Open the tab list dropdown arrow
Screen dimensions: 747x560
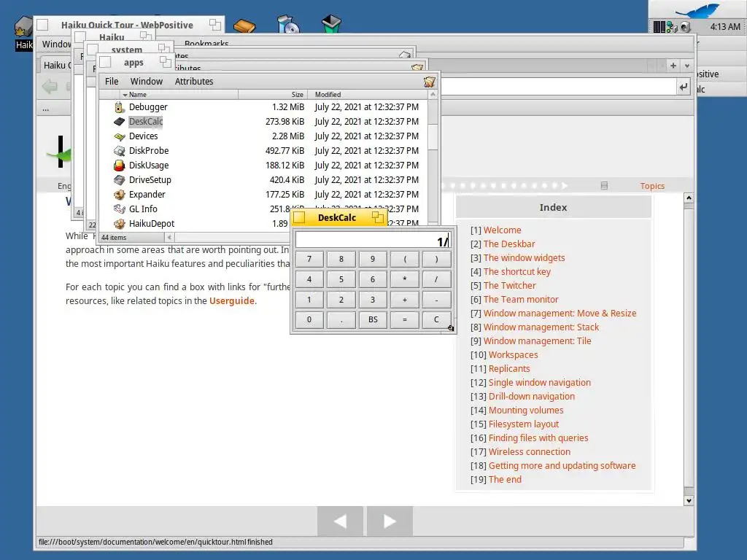click(x=687, y=66)
